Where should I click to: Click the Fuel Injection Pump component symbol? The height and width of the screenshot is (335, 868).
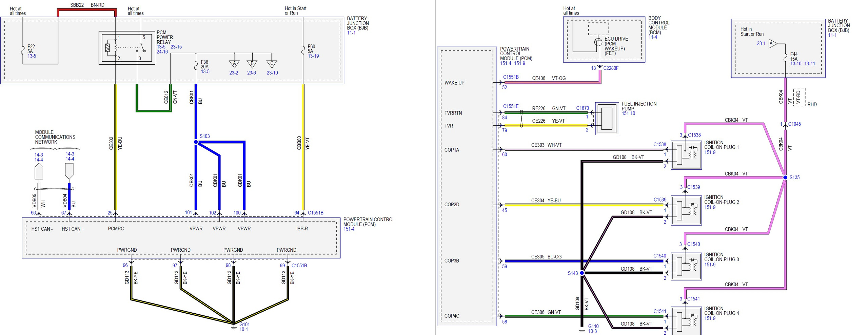tap(607, 119)
